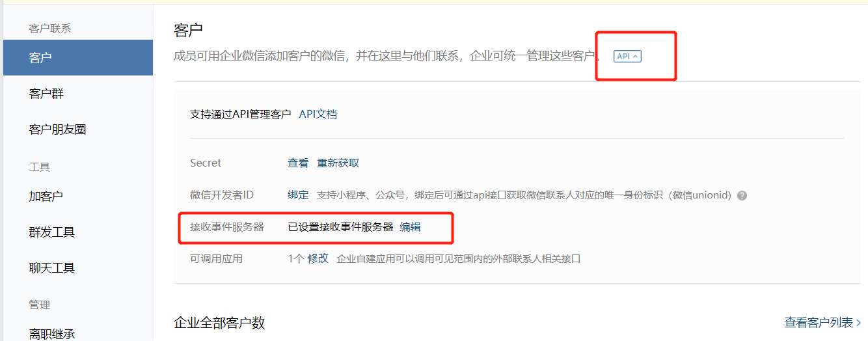Click 编辑 for 接收事件服务器
The width and height of the screenshot is (868, 341).
tap(410, 226)
